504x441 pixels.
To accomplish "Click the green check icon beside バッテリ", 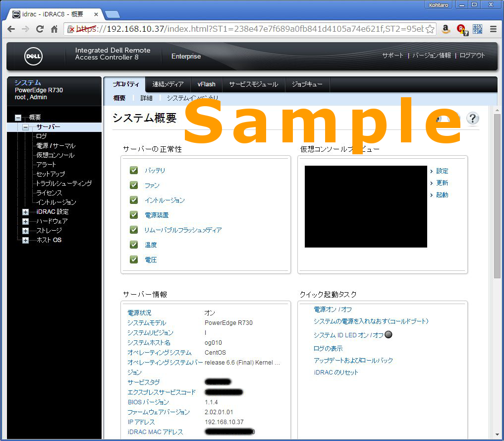I will pos(134,170).
